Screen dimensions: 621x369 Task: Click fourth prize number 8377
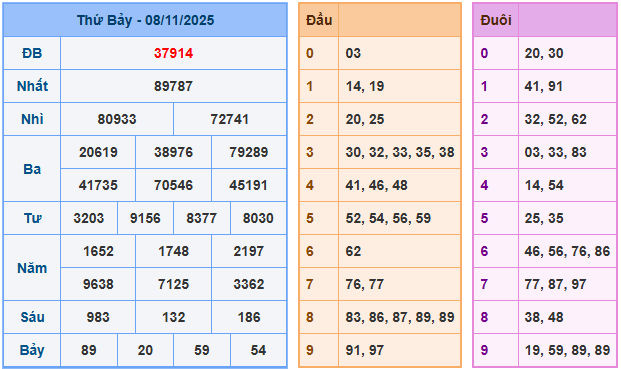(202, 218)
